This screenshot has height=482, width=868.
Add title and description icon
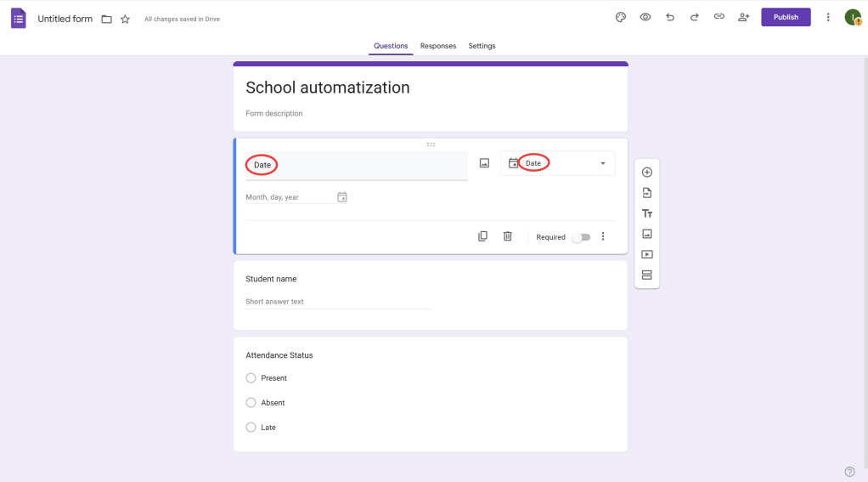click(646, 213)
